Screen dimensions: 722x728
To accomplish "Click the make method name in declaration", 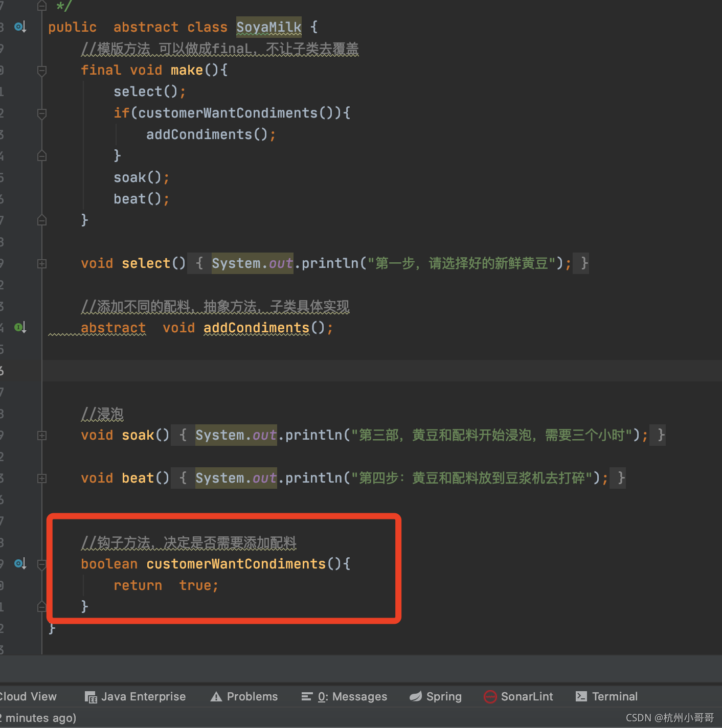I will [x=187, y=70].
